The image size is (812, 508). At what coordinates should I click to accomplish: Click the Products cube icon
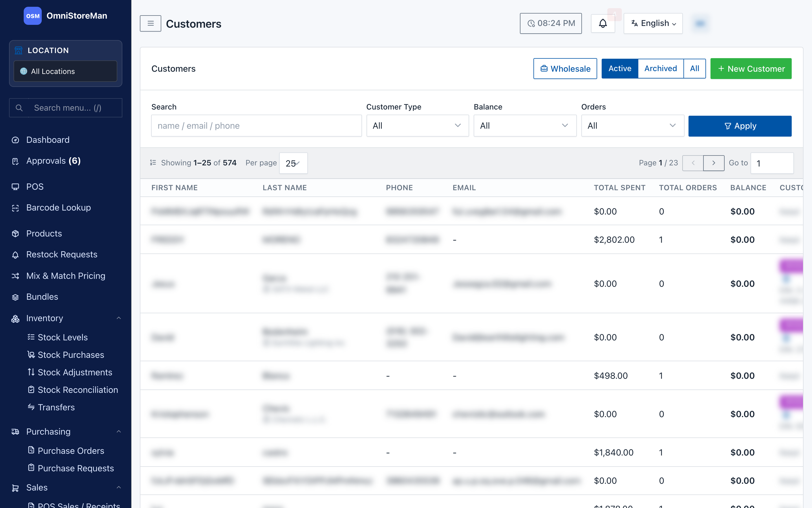click(16, 233)
